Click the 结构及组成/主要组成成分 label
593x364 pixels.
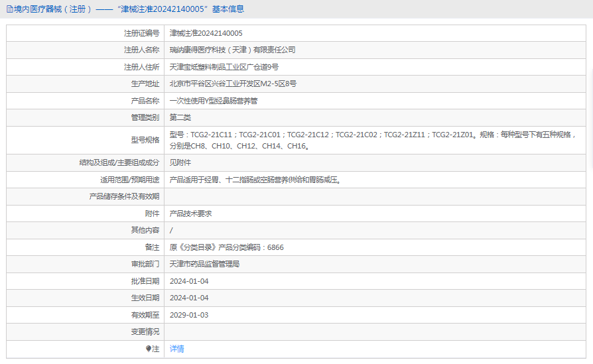click(x=119, y=162)
